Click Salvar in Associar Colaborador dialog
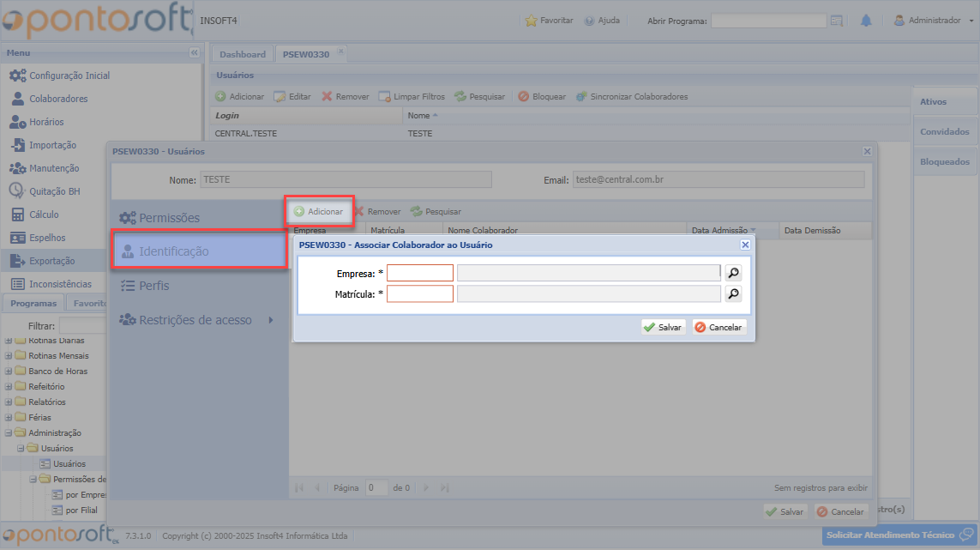980x550 pixels. (663, 327)
